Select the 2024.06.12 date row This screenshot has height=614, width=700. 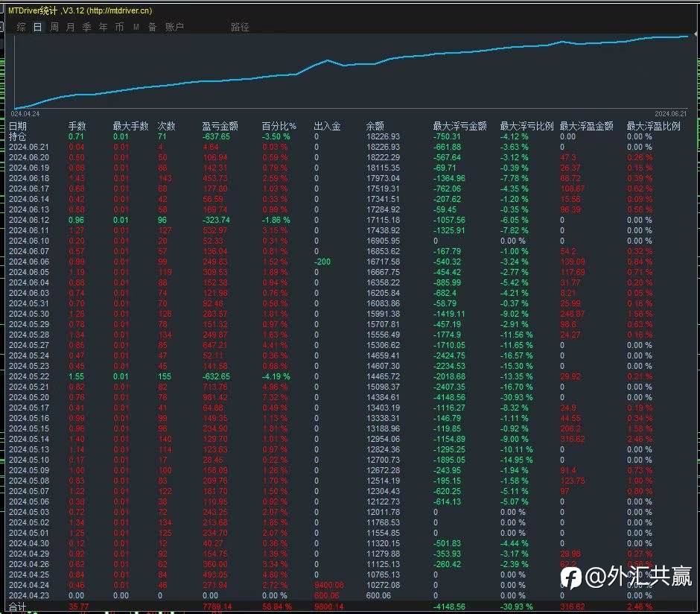click(x=28, y=220)
